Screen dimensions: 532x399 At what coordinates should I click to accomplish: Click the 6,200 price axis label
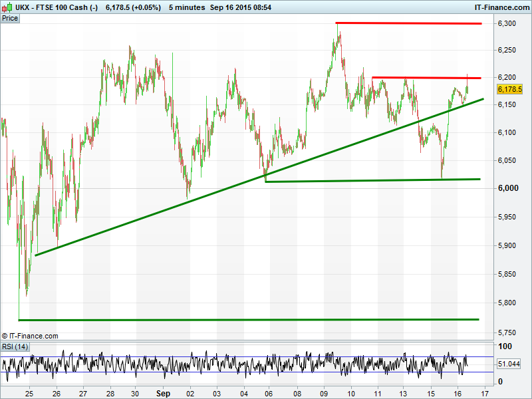click(507, 77)
